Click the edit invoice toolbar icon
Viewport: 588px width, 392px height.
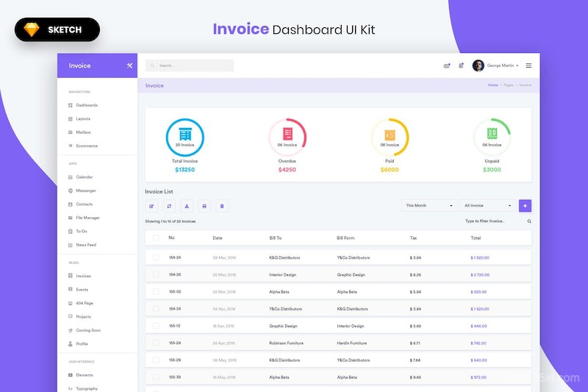click(151, 206)
